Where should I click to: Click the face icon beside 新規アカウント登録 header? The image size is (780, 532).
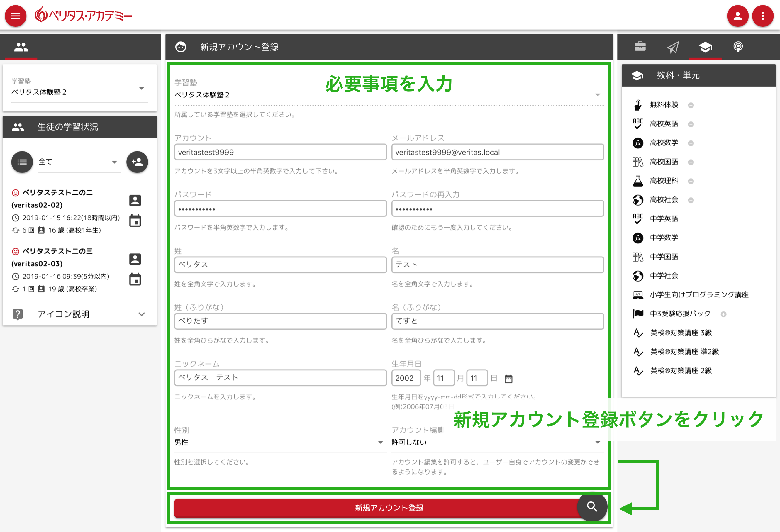[x=181, y=47]
